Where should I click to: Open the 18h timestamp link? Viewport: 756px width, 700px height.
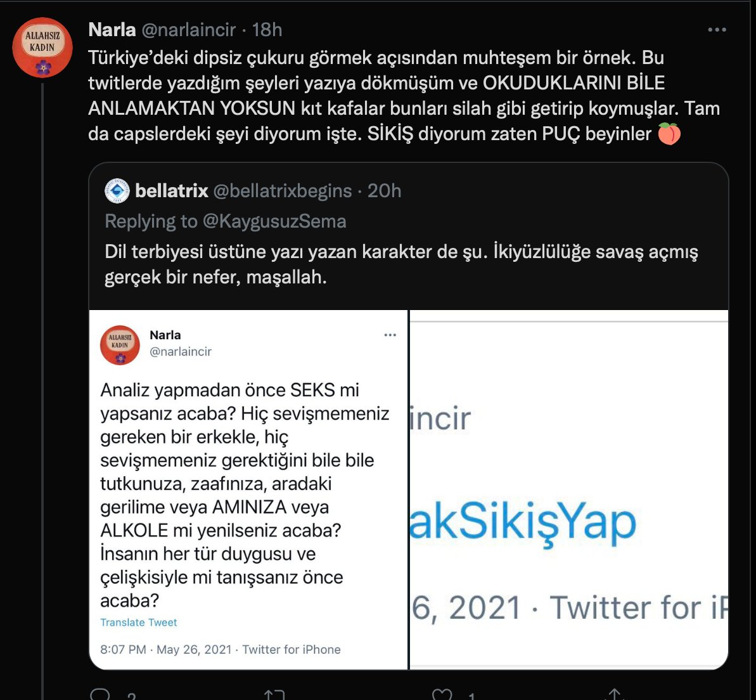(x=267, y=30)
